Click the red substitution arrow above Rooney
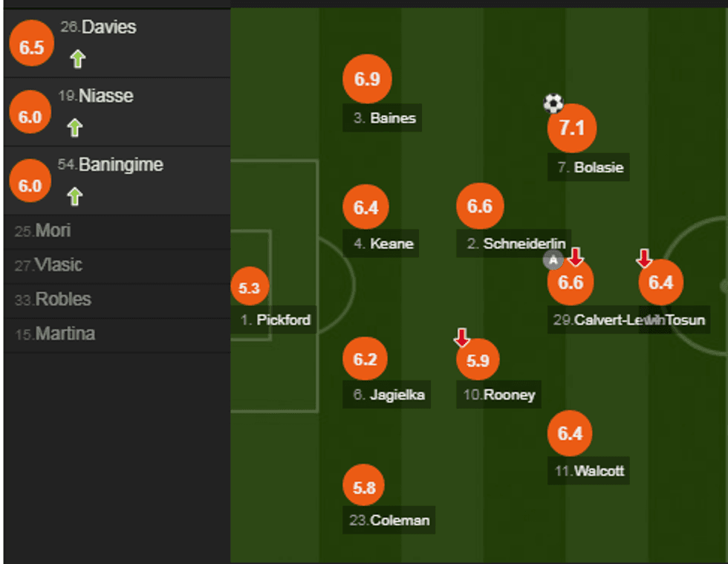 point(461,339)
